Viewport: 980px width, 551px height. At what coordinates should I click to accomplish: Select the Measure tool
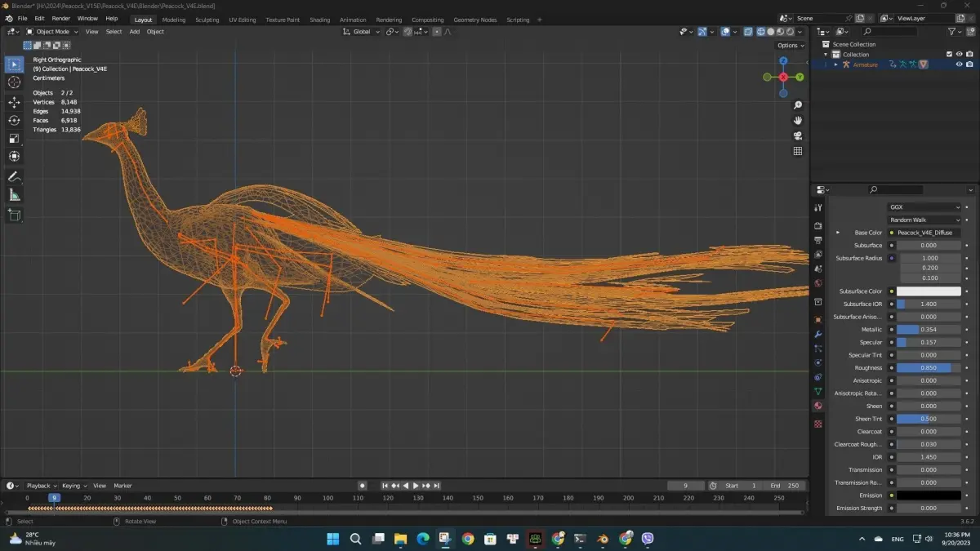pos(14,195)
